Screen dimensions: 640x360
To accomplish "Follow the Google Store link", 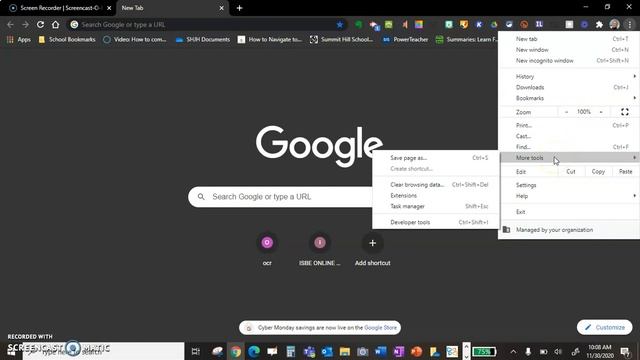I will tap(380, 328).
